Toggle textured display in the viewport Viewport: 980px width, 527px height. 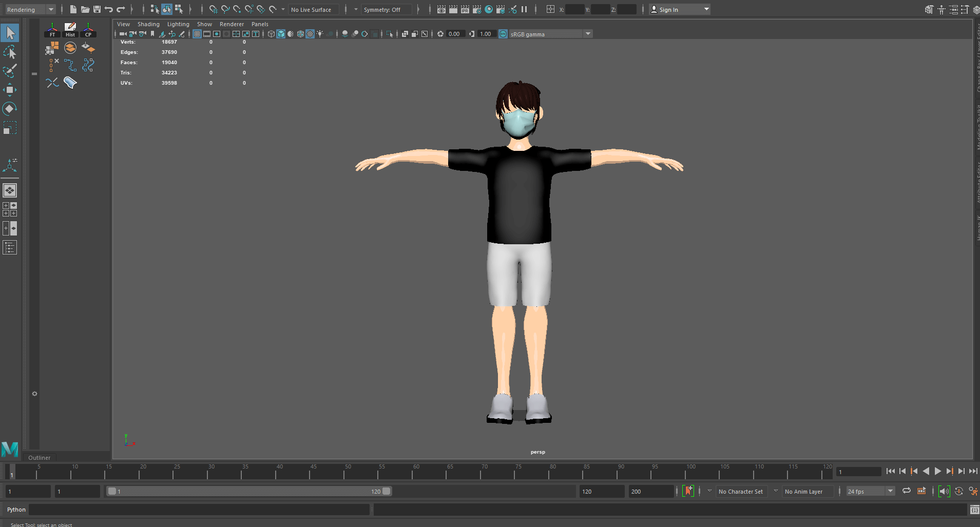pos(310,34)
